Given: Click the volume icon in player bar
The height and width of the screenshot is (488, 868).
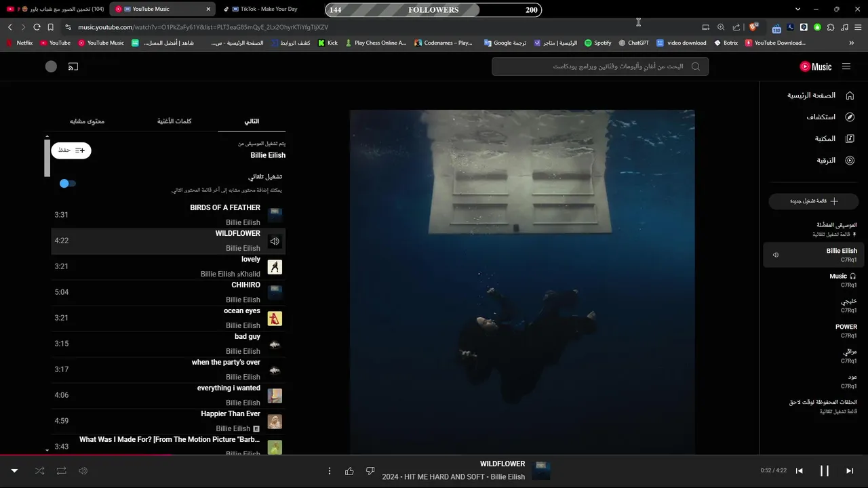Looking at the screenshot, I should click(83, 471).
